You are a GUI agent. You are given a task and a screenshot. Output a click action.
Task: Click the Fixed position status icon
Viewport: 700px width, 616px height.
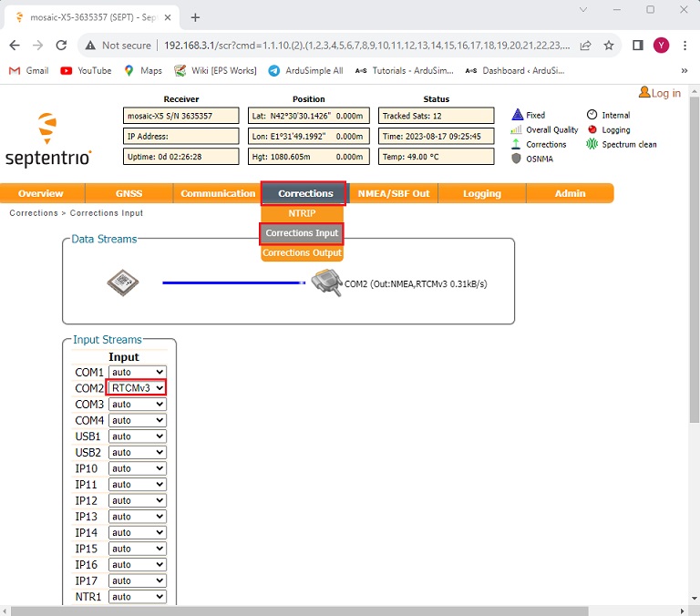(517, 115)
